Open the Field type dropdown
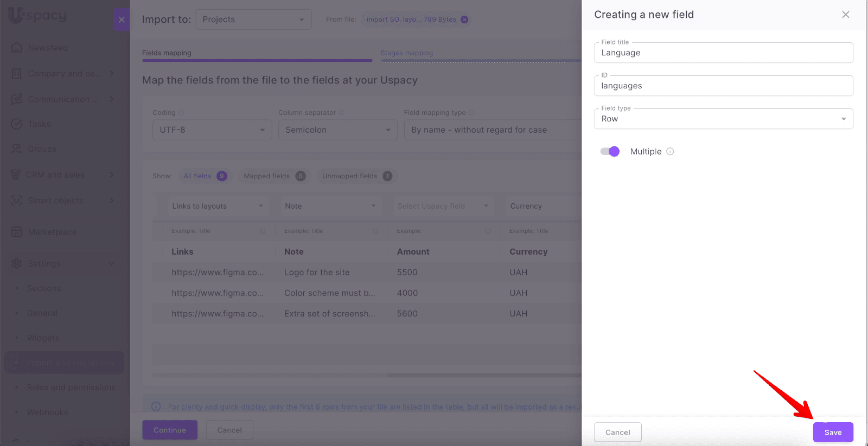 point(723,119)
